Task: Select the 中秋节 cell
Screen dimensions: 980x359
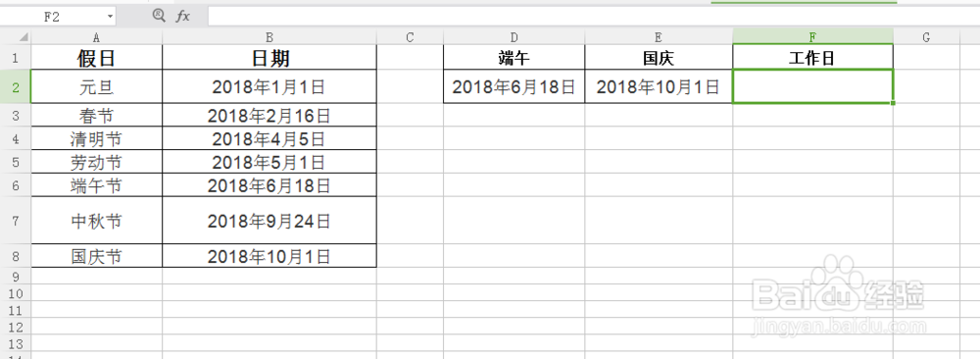Action: [97, 220]
